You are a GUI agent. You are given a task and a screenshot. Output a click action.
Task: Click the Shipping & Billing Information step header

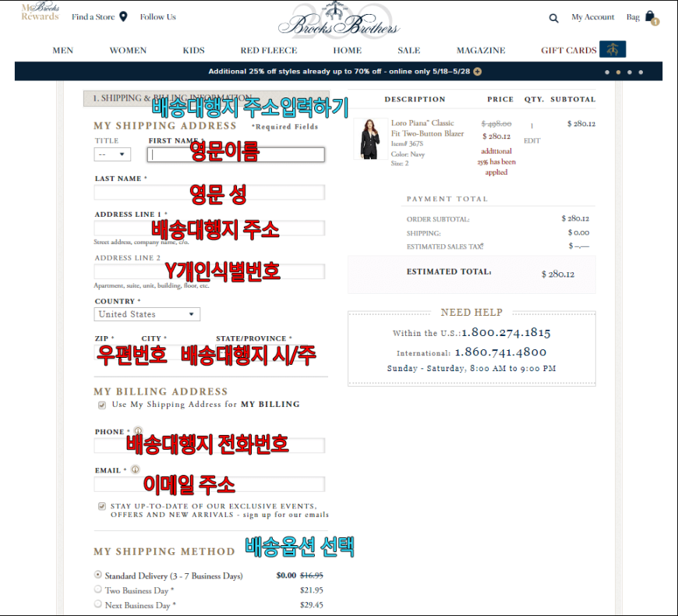click(x=207, y=98)
